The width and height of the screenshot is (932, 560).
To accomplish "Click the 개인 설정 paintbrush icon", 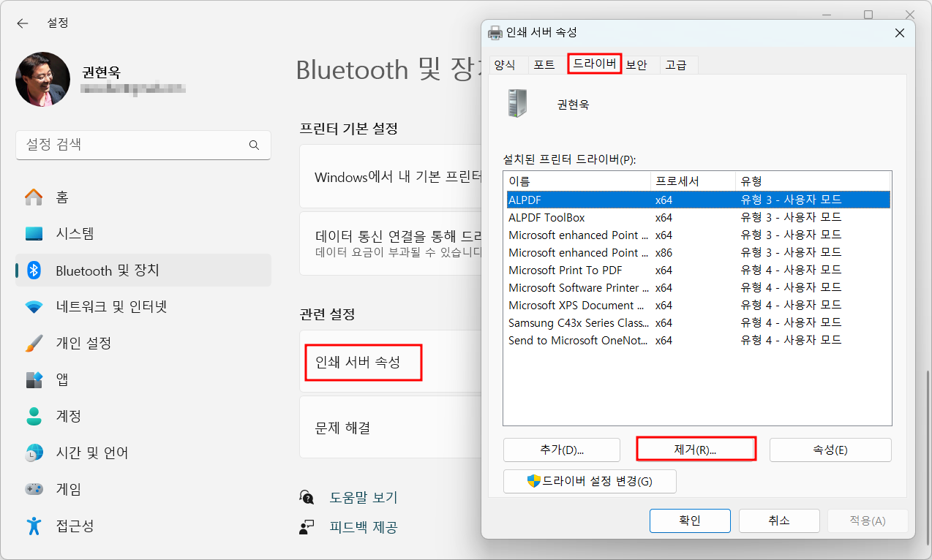I will [34, 343].
